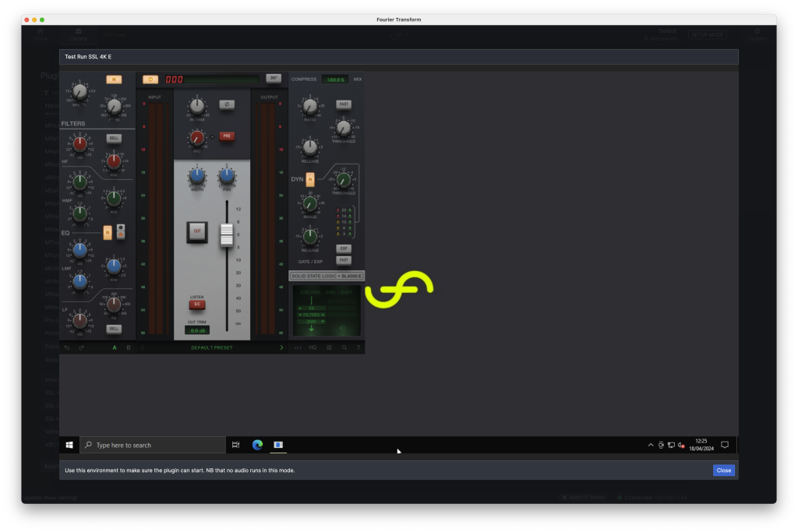Click the blue LMF Q knob

coord(79,281)
